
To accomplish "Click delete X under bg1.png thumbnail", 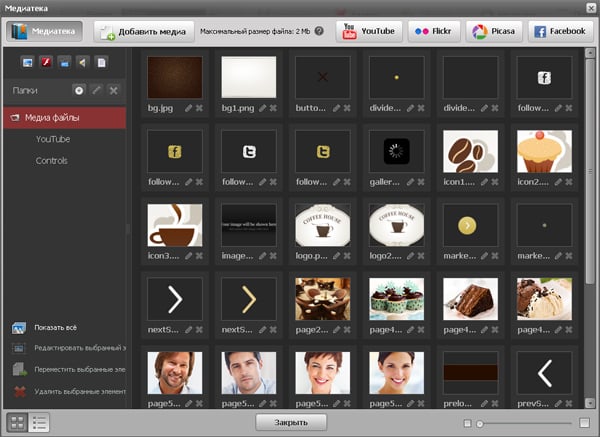I will pyautogui.click(x=272, y=107).
